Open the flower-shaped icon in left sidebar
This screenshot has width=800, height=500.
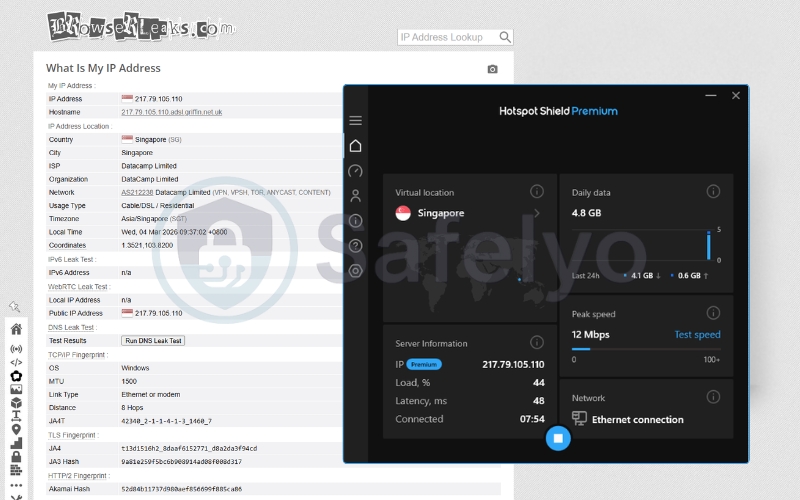[x=16, y=376]
